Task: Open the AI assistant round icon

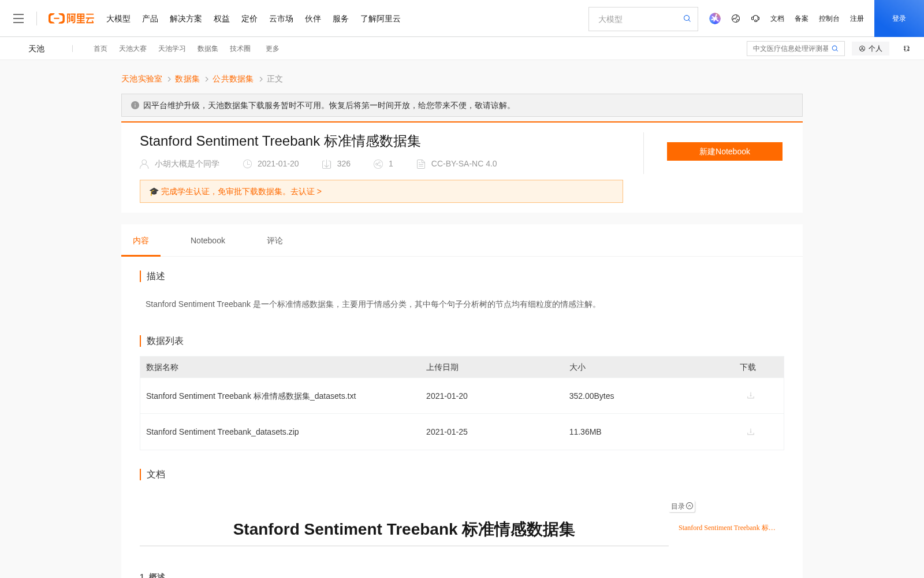Action: [715, 18]
